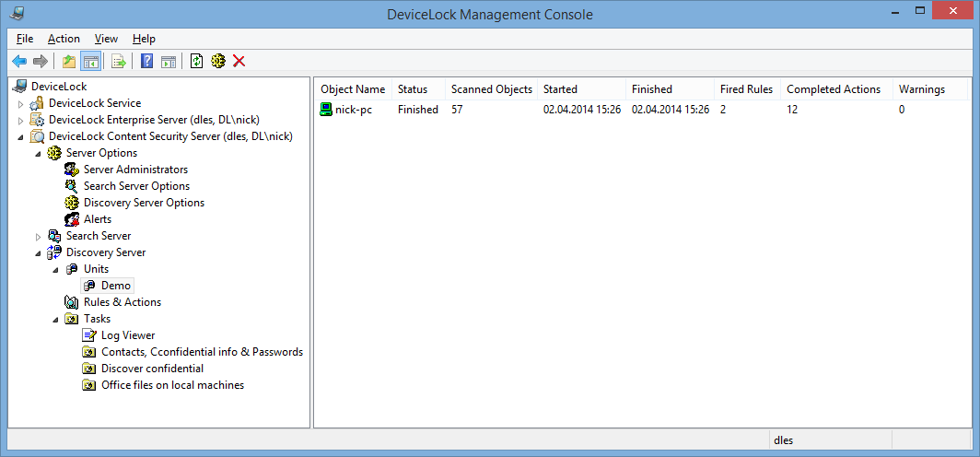The width and height of the screenshot is (980, 457).
Task: Go up one level with folder icon
Action: [69, 61]
